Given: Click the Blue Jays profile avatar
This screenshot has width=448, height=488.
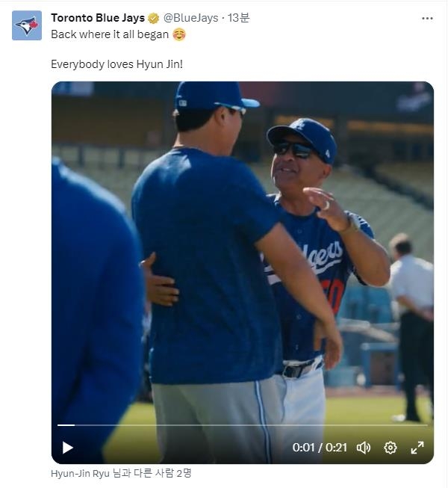Looking at the screenshot, I should coord(27,25).
